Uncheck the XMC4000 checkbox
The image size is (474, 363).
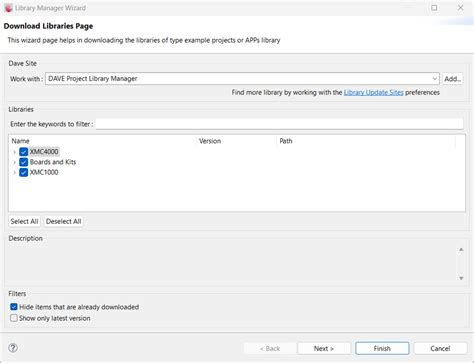[23, 152]
